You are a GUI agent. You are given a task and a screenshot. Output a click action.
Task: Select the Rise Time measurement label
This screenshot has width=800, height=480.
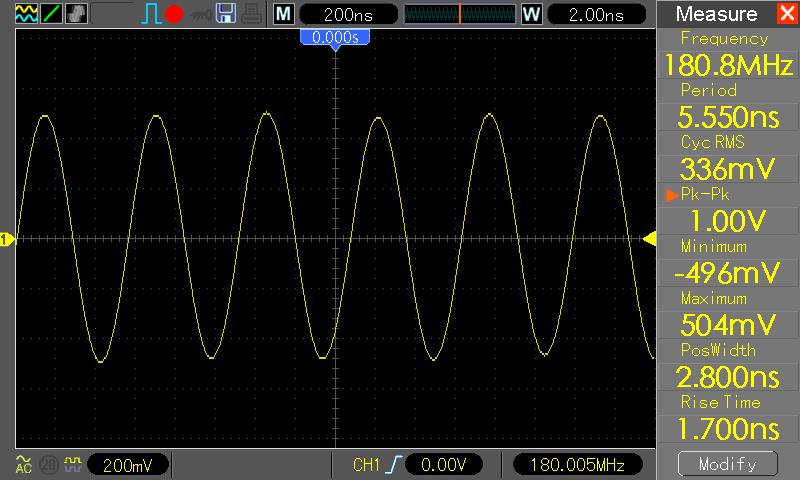[x=720, y=402]
